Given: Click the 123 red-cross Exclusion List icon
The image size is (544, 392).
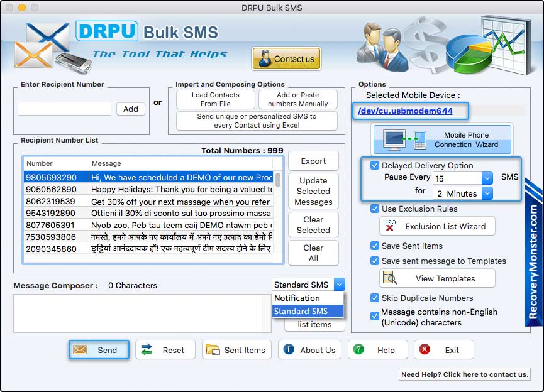Looking at the screenshot, I should pyautogui.click(x=390, y=226).
